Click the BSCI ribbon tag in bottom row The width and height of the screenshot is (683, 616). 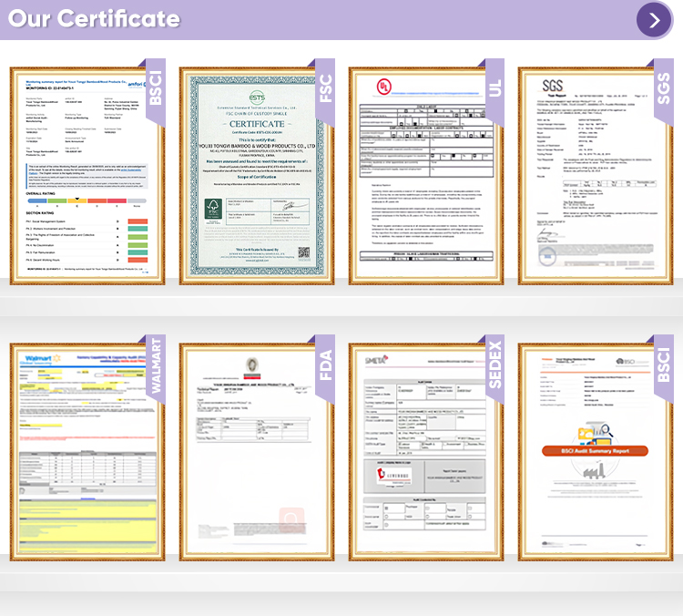coord(664,366)
